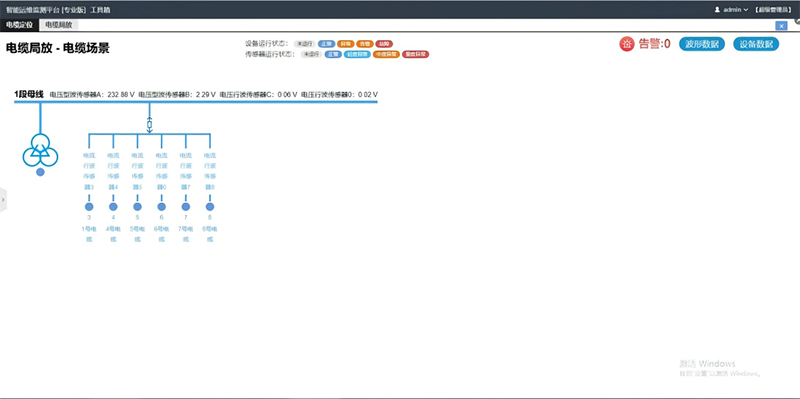Click the breaker symbol on the bus branch

(x=149, y=124)
